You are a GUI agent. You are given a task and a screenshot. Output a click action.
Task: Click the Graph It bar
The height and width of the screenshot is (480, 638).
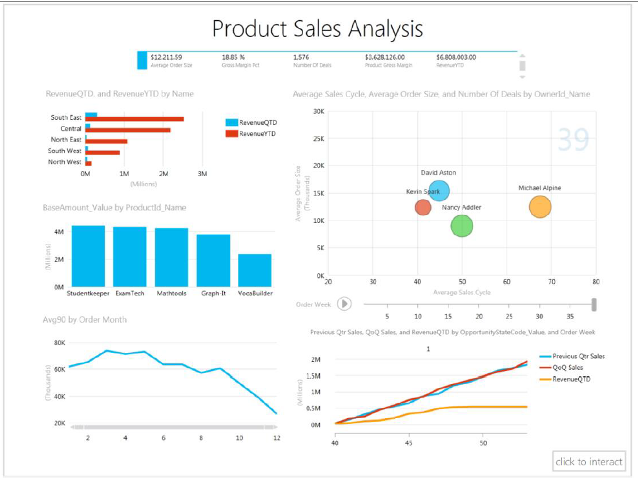coord(213,261)
